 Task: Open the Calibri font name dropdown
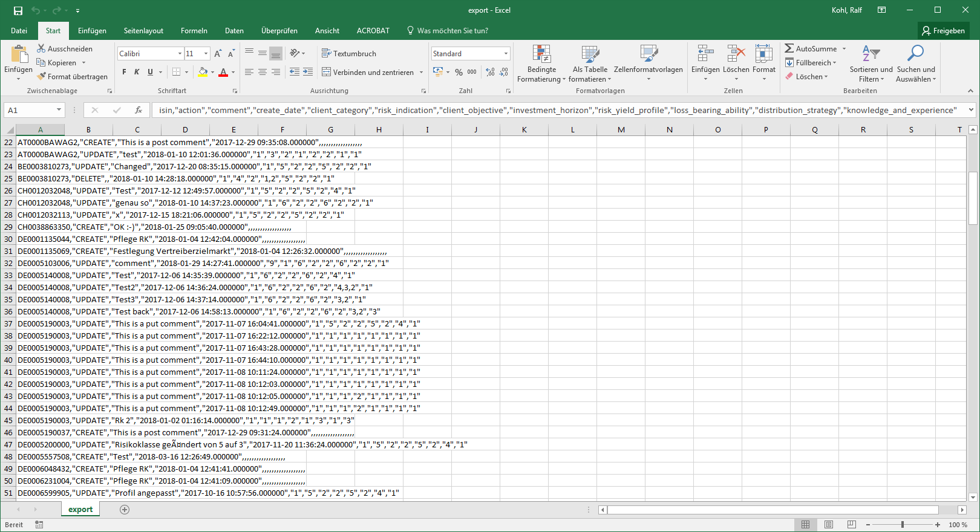(180, 54)
